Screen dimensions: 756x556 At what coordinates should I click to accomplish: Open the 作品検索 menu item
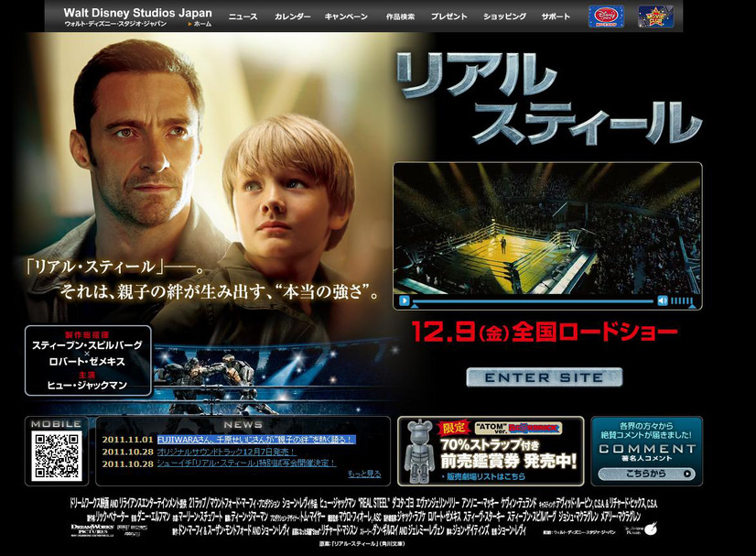tap(400, 16)
